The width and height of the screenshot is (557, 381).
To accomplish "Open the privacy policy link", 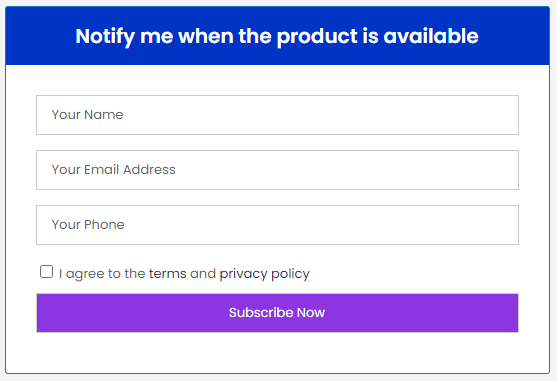I will click(265, 274).
